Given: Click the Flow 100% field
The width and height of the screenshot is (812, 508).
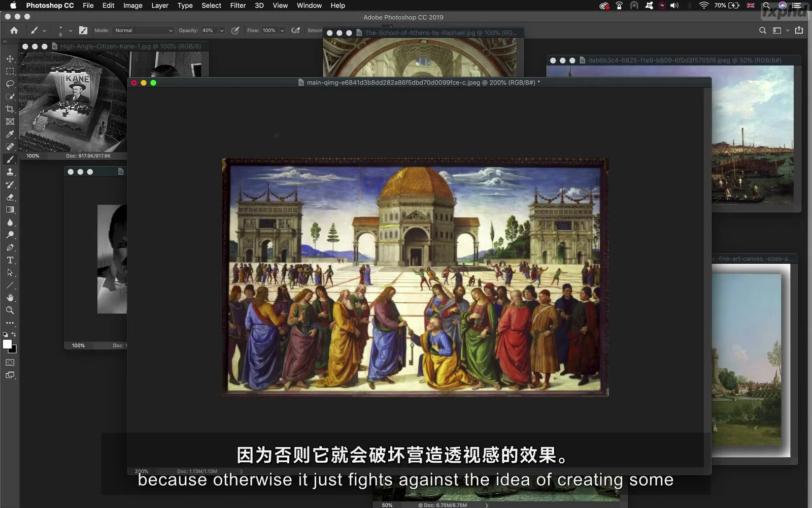Looking at the screenshot, I should [x=269, y=30].
